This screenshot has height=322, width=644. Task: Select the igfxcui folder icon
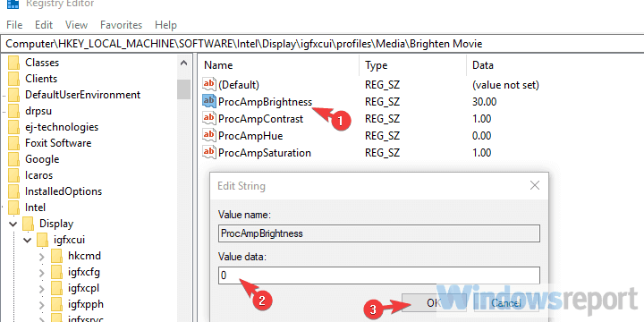(43, 240)
